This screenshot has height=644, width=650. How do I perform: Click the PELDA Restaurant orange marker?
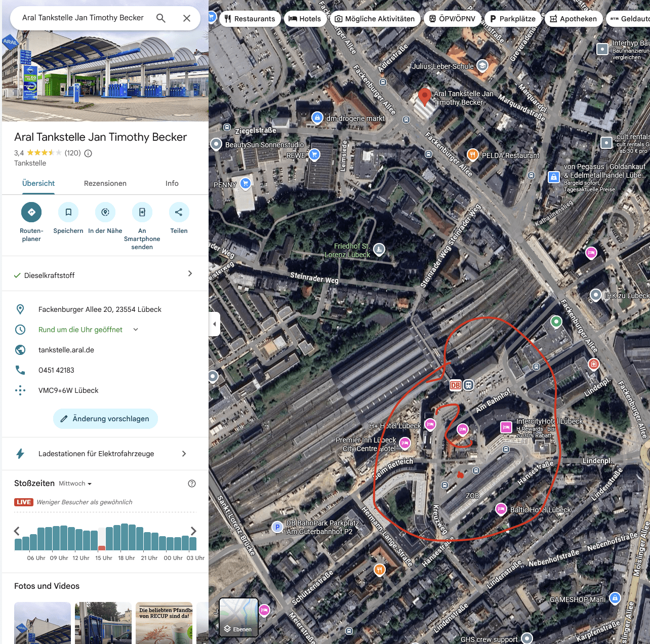coord(472,155)
